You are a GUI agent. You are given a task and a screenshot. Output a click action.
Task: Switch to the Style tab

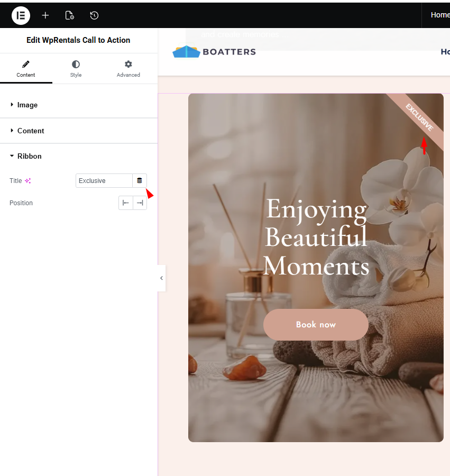[76, 69]
